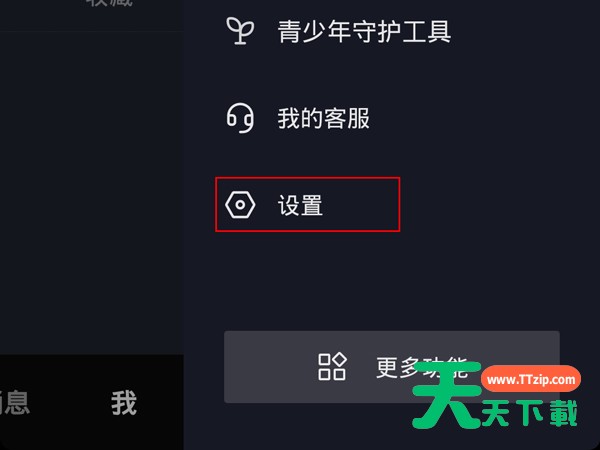Click empty menu space between 设置 and 更多功能
Screen dimensions: 600x450
pos(390,281)
